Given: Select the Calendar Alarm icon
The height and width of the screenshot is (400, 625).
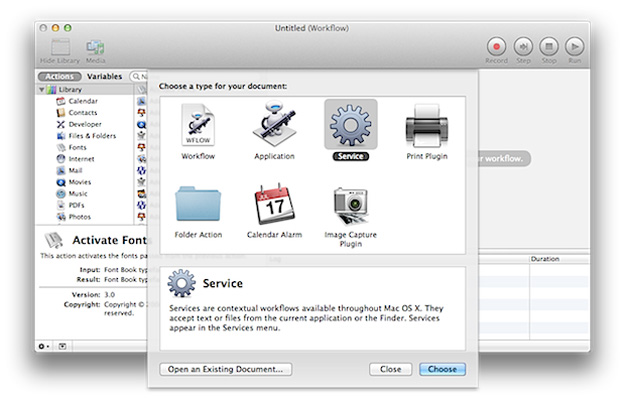Looking at the screenshot, I should 274,204.
